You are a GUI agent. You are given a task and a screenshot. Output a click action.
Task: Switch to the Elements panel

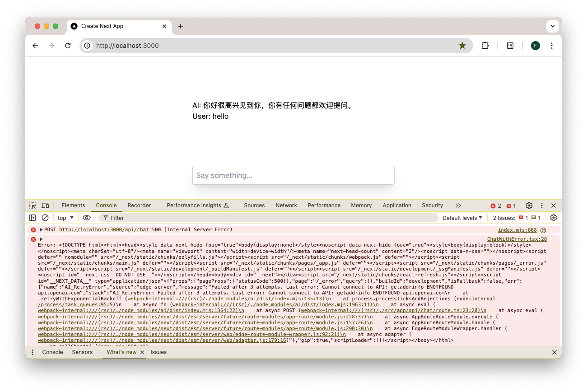pyautogui.click(x=73, y=205)
